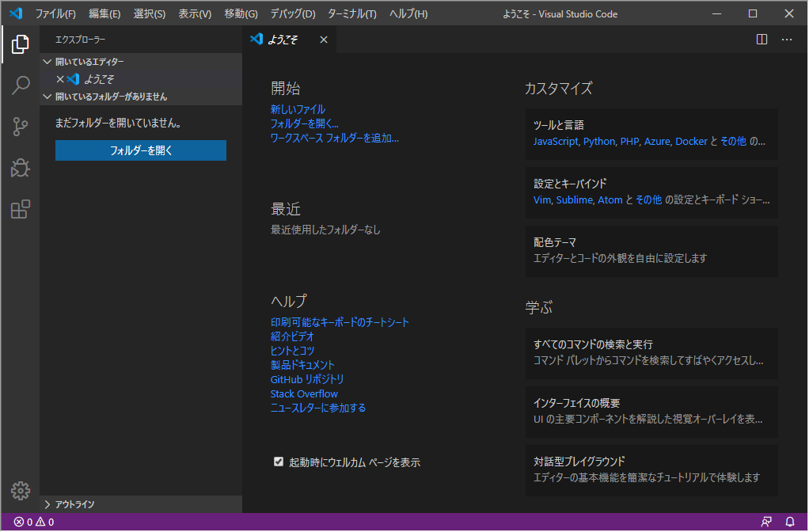Close ようこそ in open editors list
The height and width of the screenshot is (532, 809).
[x=60, y=79]
